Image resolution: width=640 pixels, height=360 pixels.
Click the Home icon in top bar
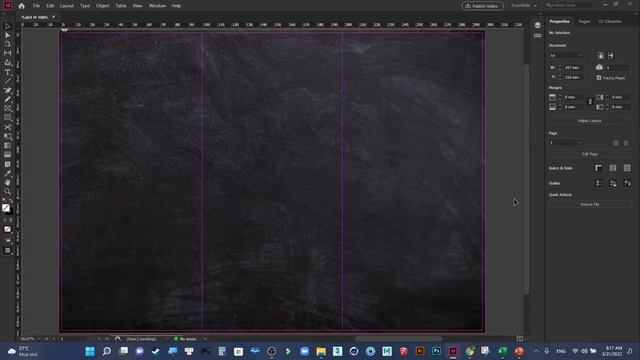pos(22,6)
